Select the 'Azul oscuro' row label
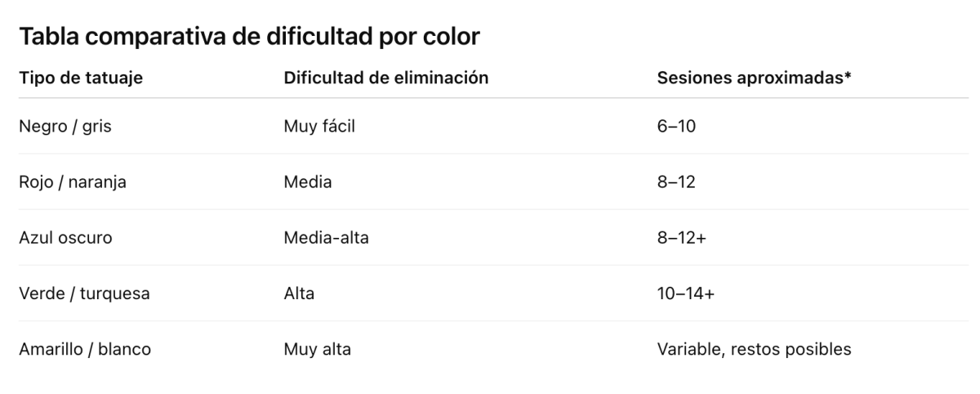 (x=65, y=238)
